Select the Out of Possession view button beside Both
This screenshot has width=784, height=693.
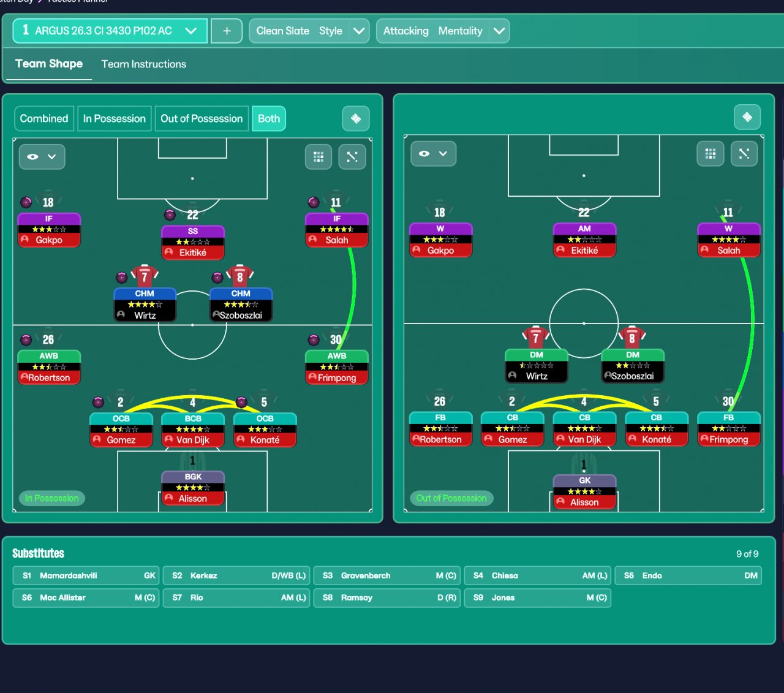coord(202,119)
